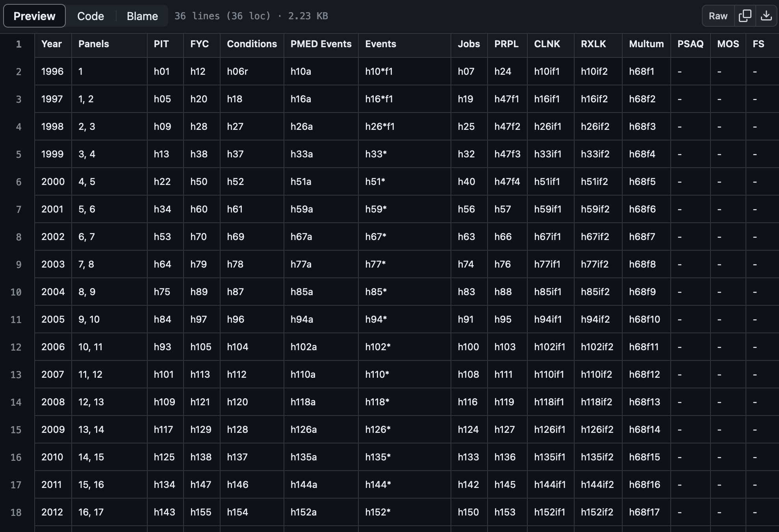Select line number 10
The height and width of the screenshot is (532, 779).
coord(16,292)
